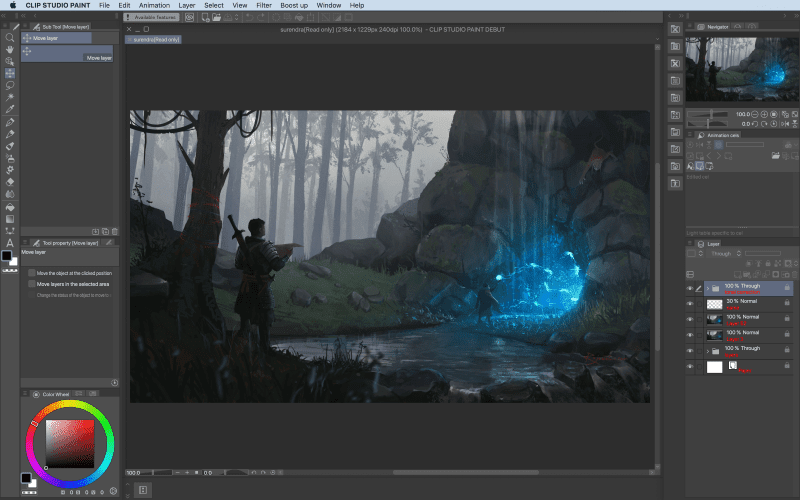Click the Navigator rotate left icon
Image resolution: width=800 pixels, height=500 pixels.
(755, 123)
